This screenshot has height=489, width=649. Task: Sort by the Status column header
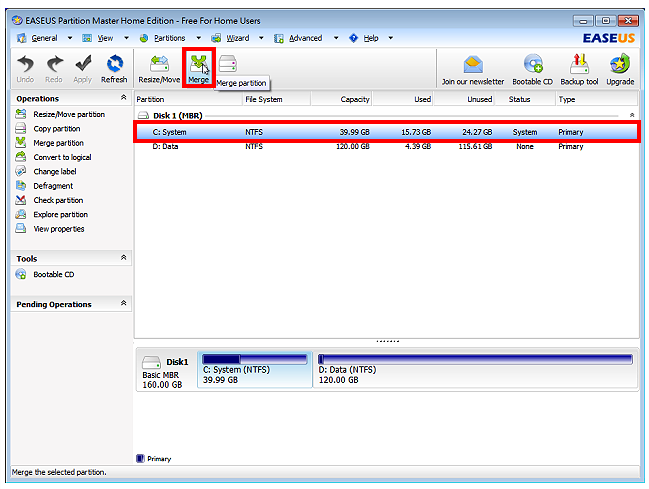coord(525,99)
